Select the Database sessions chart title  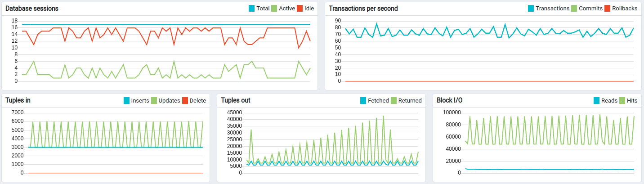click(31, 9)
